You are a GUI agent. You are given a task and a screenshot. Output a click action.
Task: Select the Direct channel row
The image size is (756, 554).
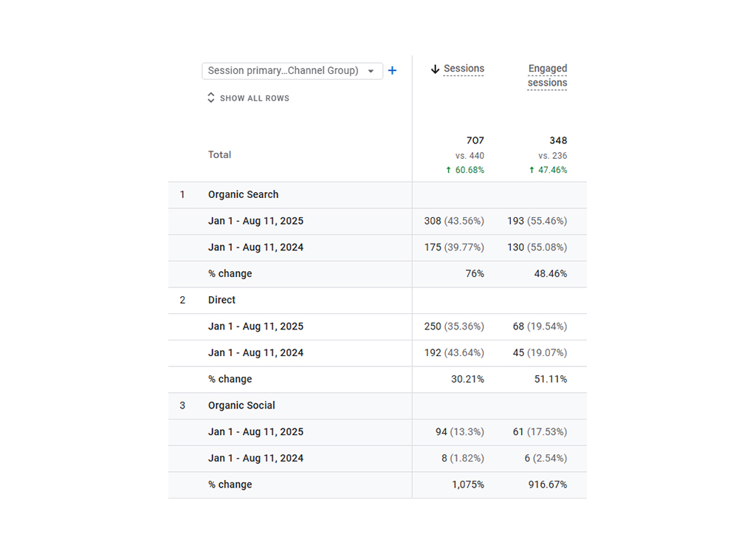221,300
